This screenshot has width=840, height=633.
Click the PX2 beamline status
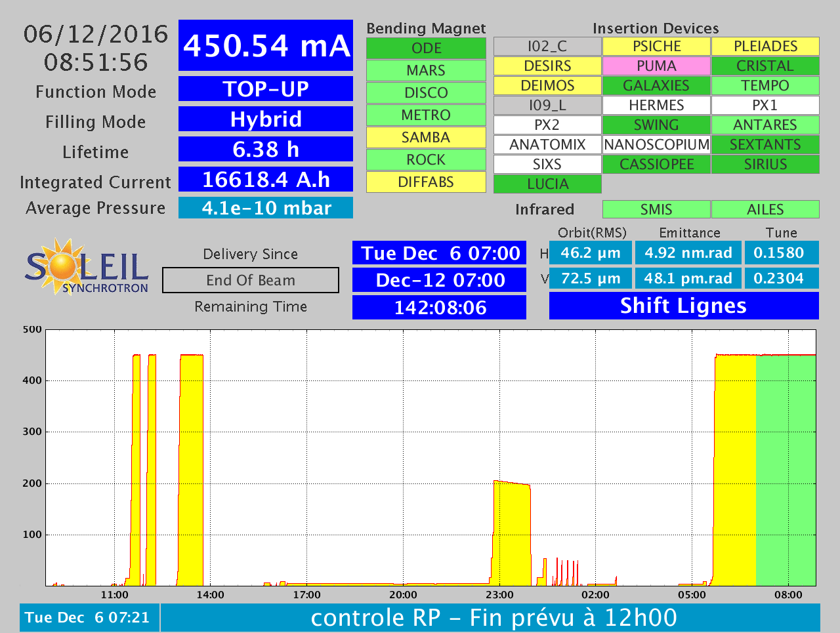[x=547, y=125]
